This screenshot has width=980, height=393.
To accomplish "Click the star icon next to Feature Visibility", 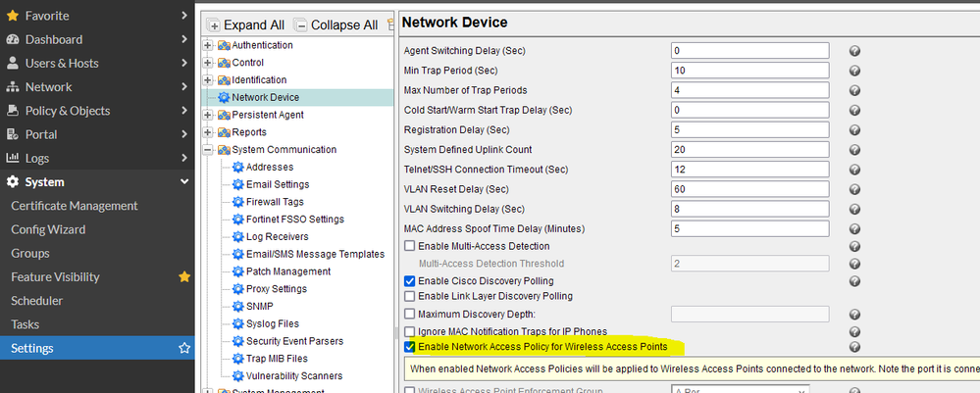I will click(183, 277).
